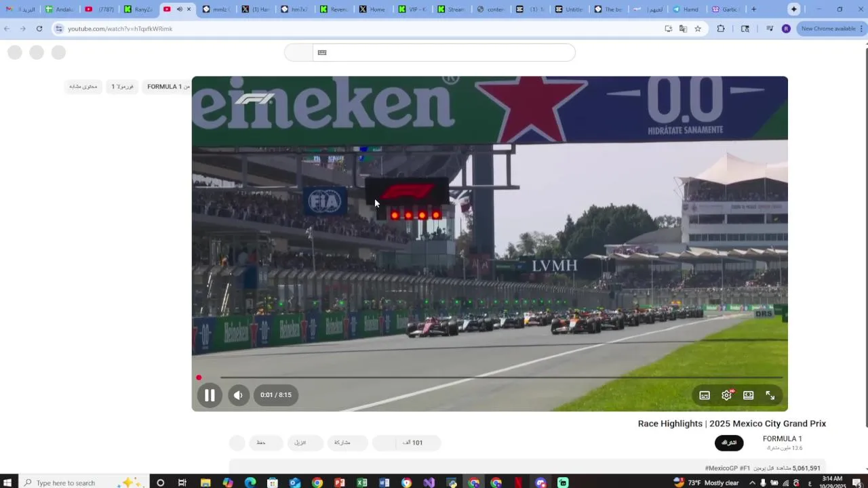Screen dimensions: 868x488
Task: Open the Gemini sparkle button in the tab strip
Action: point(794,9)
